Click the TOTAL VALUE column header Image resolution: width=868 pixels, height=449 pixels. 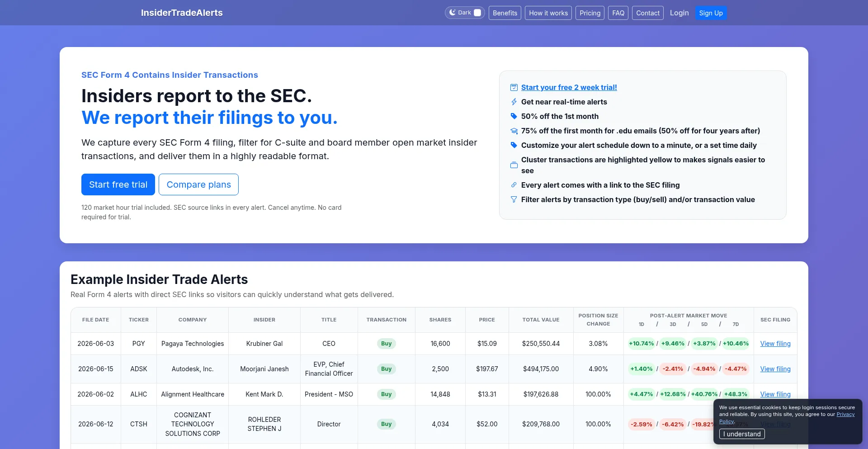541,320
